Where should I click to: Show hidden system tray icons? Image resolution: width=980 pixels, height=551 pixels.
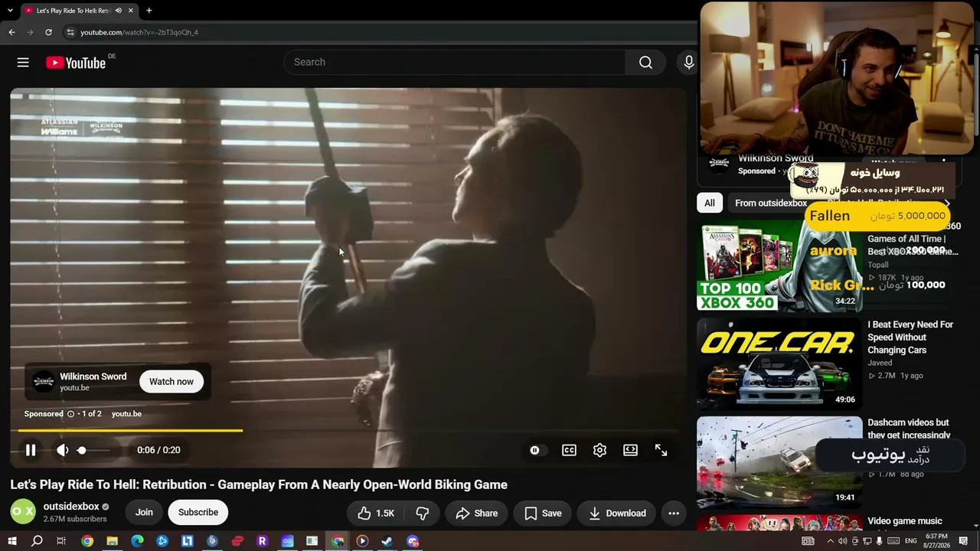tap(830, 541)
